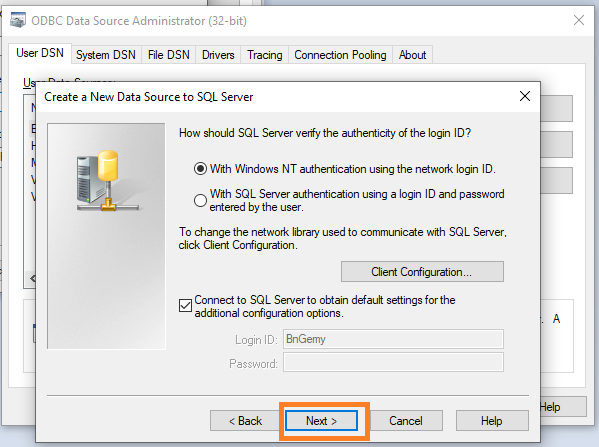Open the Tracing tab
Image resolution: width=599 pixels, height=447 pixels.
[x=264, y=55]
